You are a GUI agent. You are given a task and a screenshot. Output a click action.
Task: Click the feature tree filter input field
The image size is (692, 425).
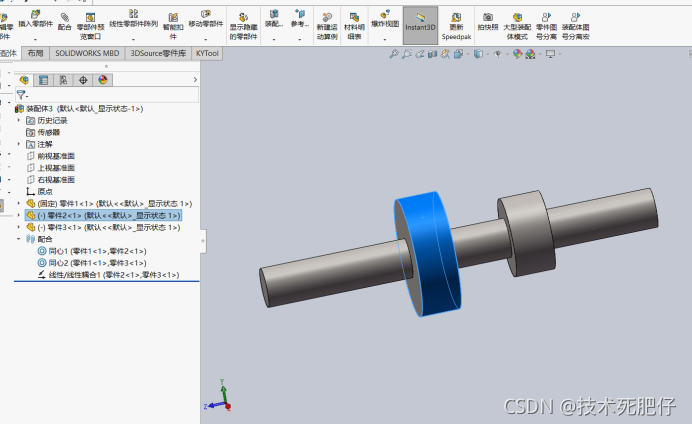coord(107,95)
